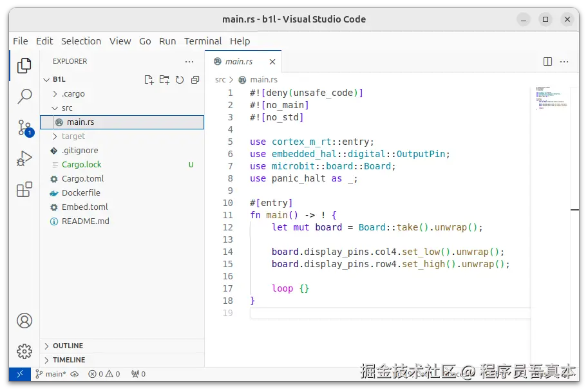Open the Run menu
588x392 pixels.
coord(167,41)
